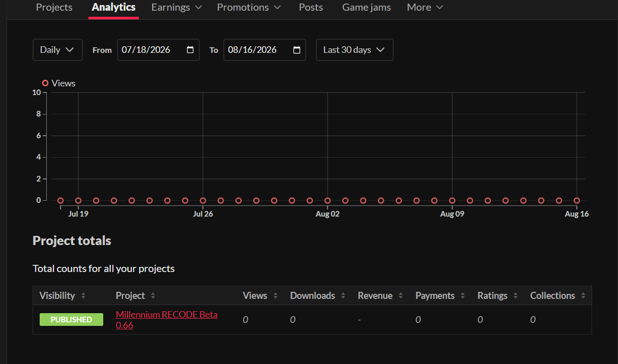Open the To date calendar picker icon
Viewport: 618px width, 364px height.
point(297,50)
